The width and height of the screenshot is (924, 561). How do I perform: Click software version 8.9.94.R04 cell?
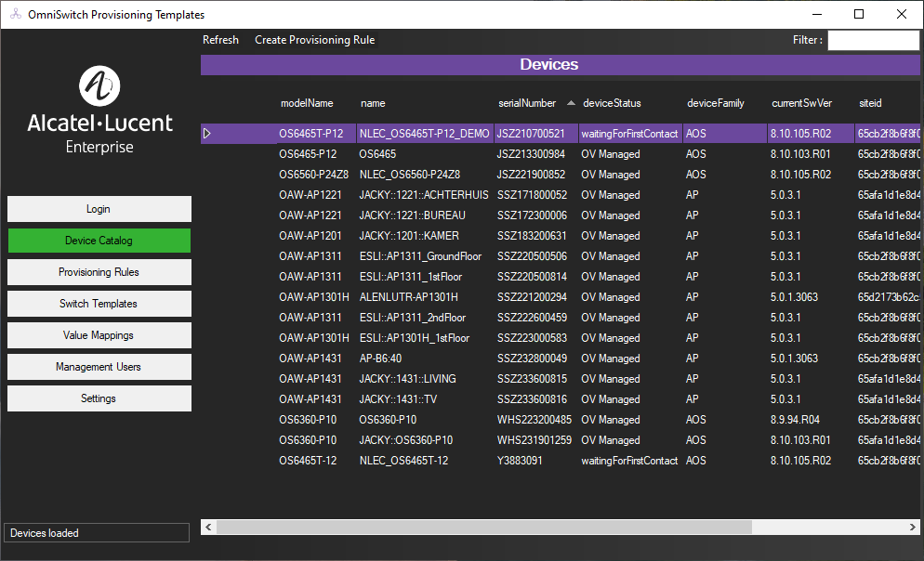(x=795, y=420)
